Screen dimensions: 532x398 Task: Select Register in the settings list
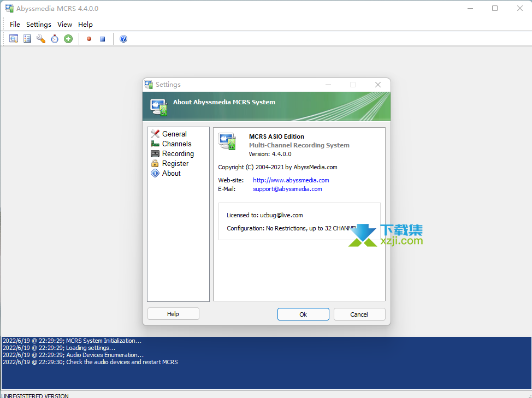point(175,163)
